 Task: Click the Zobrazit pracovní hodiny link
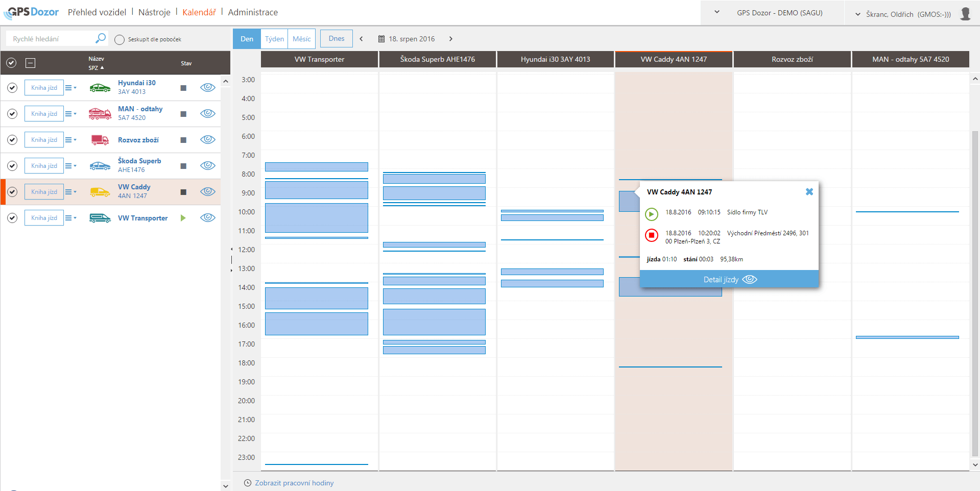tap(294, 483)
